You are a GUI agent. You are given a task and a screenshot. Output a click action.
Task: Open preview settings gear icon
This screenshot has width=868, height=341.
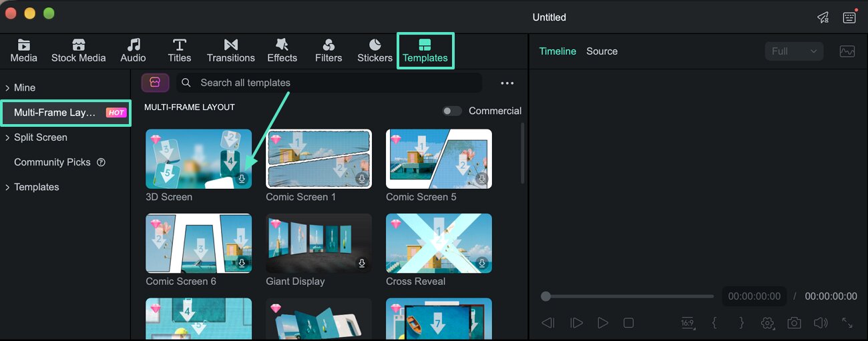click(x=767, y=323)
